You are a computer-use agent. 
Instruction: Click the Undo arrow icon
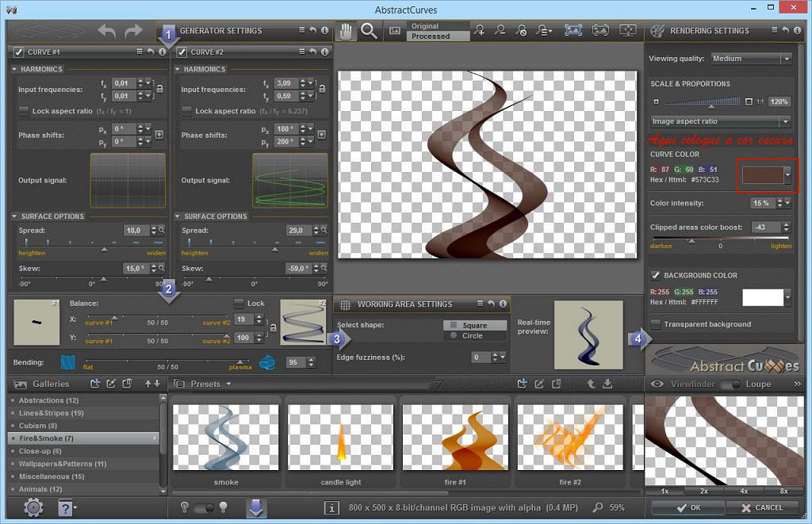point(107,31)
